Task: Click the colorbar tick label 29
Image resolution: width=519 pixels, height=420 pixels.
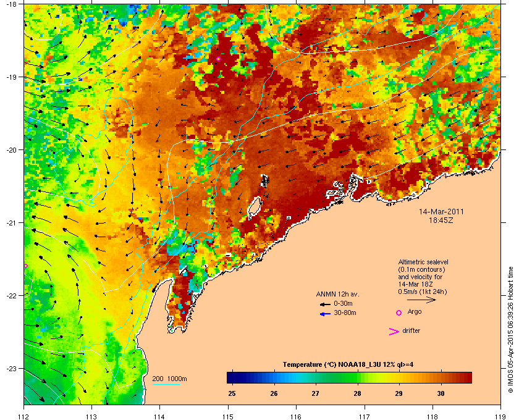Action: coord(399,393)
